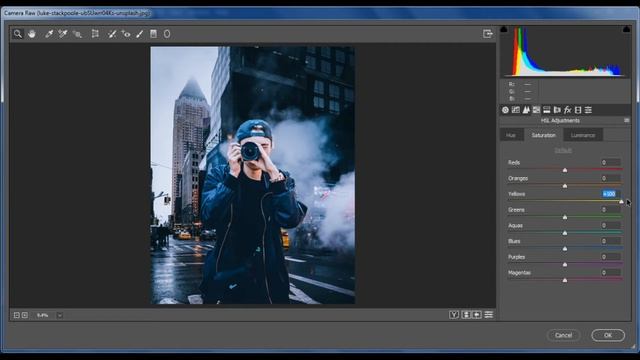Viewport: 640px width, 360px height.
Task: Click the OK button
Action: pyautogui.click(x=608, y=335)
